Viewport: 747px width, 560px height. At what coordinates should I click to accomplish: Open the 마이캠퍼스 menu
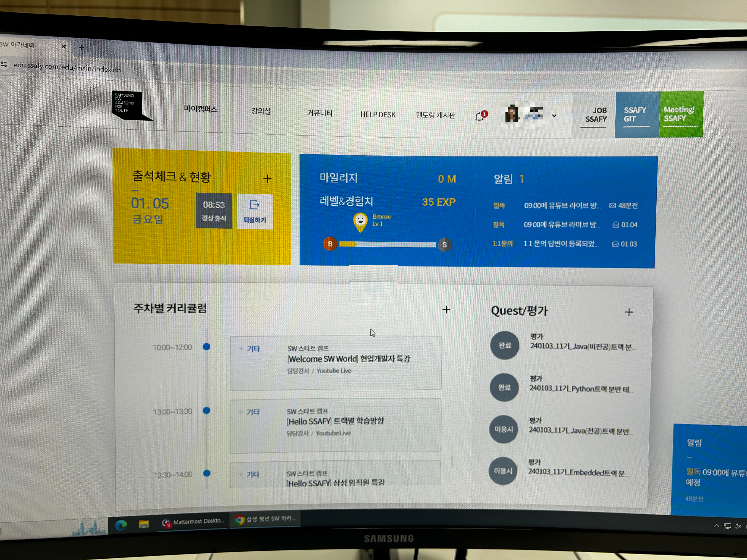point(200,109)
